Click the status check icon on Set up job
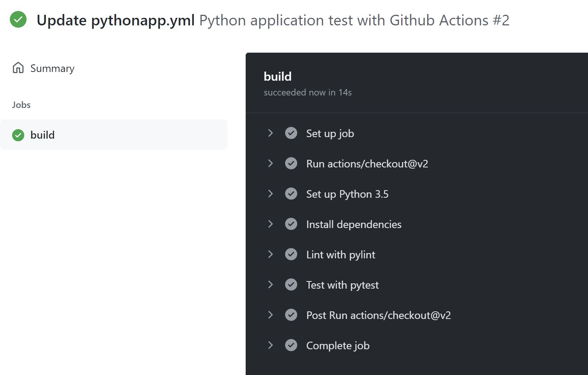The image size is (588, 375). (291, 133)
